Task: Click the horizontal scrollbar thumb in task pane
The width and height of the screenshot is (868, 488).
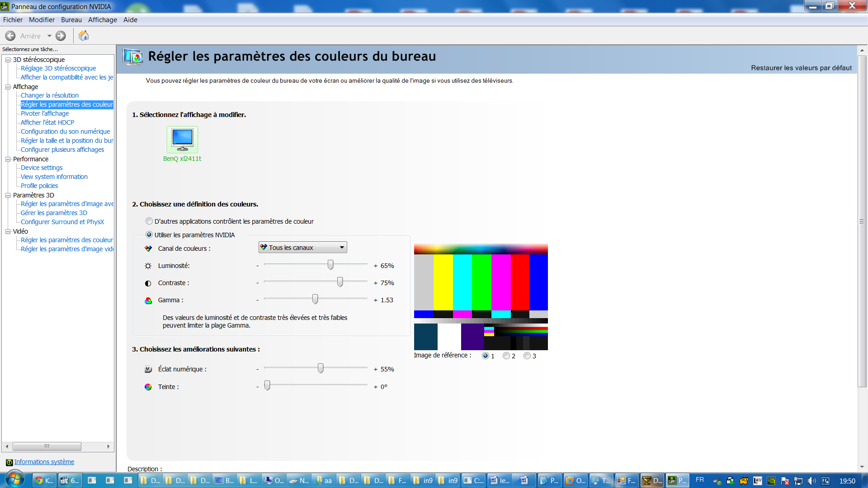Action: point(47,446)
